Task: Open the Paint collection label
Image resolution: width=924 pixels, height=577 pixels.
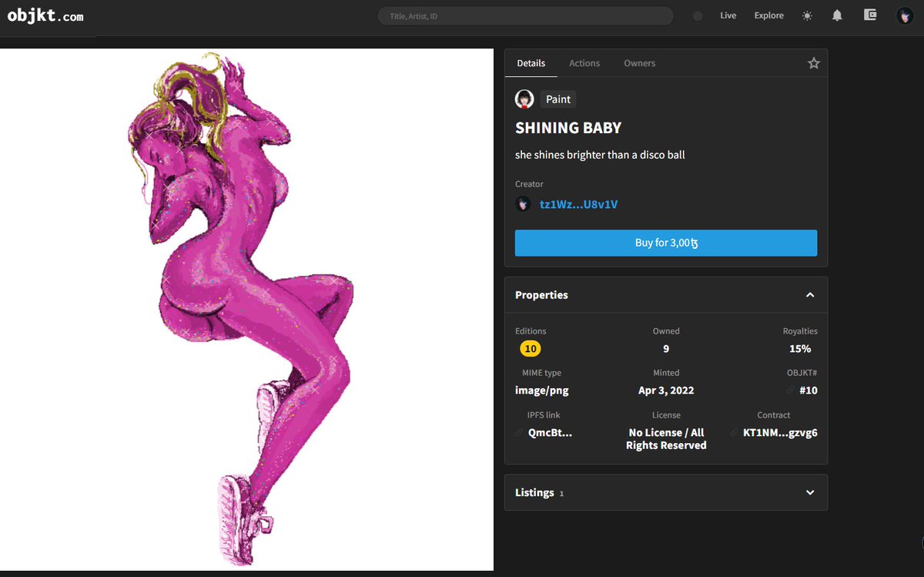Action: (x=558, y=99)
